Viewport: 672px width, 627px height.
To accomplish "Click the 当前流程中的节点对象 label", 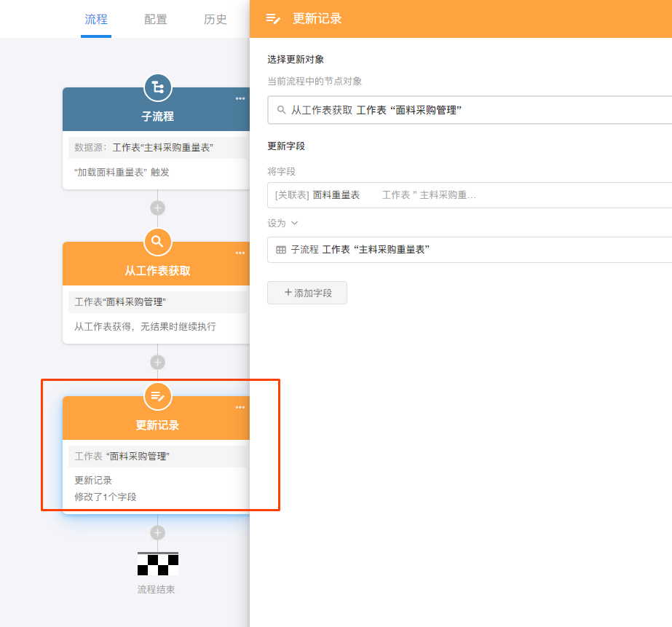I will [x=315, y=81].
